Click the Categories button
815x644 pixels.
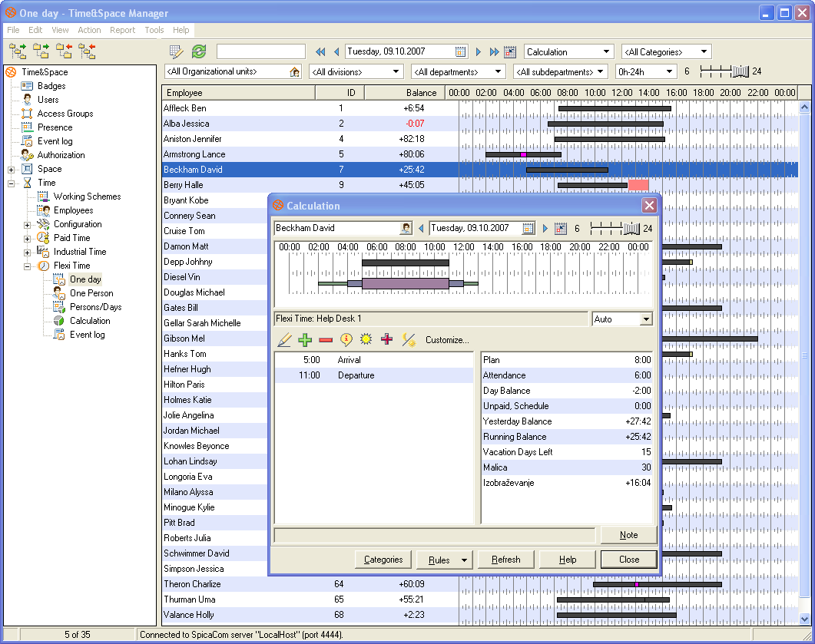click(383, 560)
